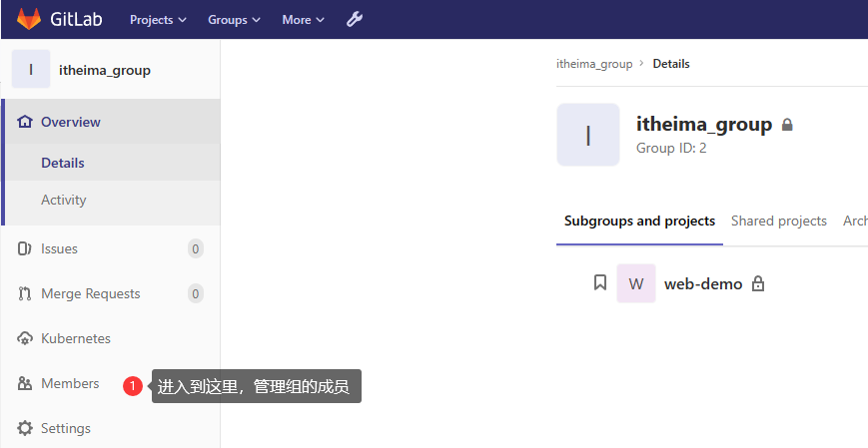Click the lock icon beside itheima_group title

[x=787, y=125]
